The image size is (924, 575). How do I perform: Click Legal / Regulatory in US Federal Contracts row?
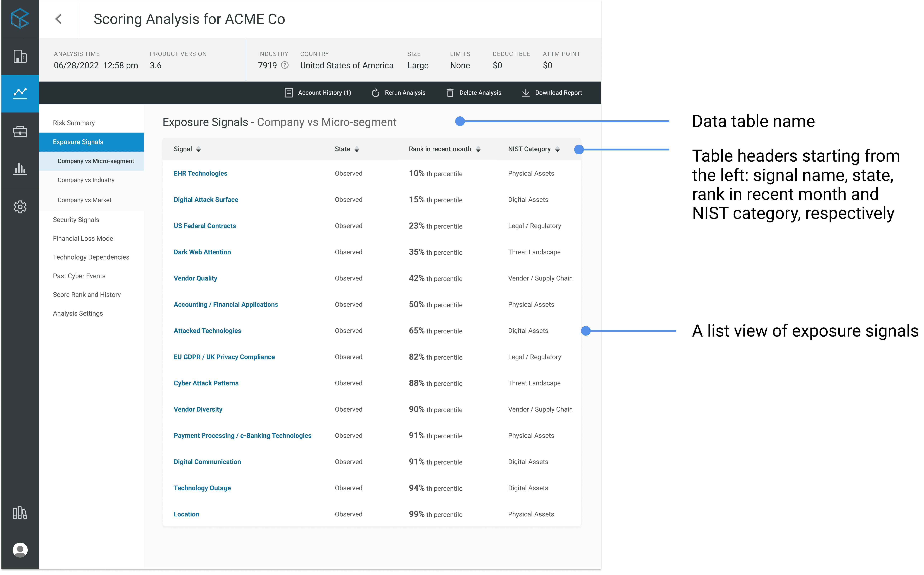pyautogui.click(x=534, y=226)
